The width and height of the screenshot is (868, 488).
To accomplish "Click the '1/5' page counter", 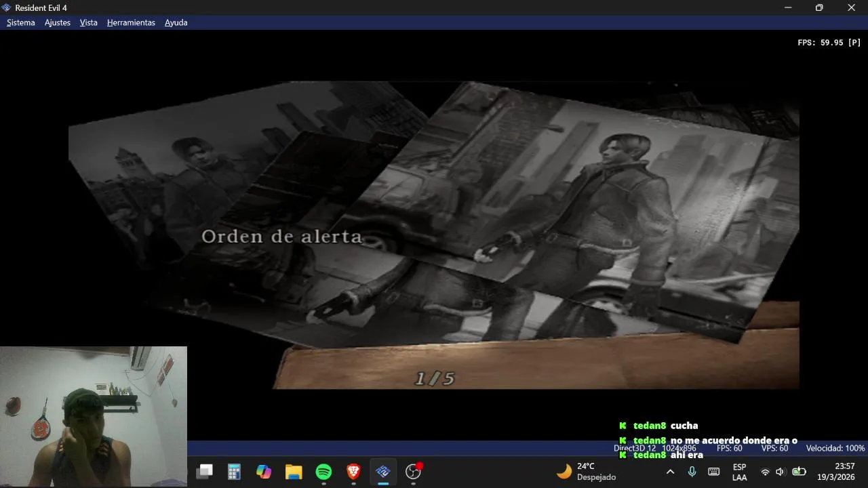I will (434, 378).
